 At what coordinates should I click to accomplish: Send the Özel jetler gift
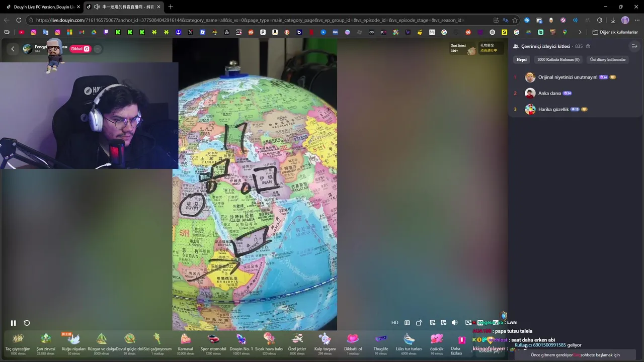click(297, 343)
